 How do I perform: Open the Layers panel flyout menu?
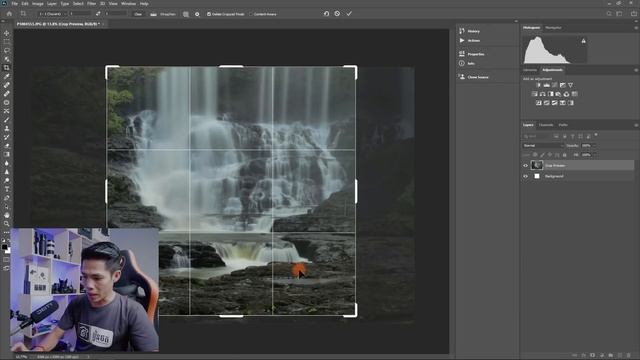click(x=636, y=125)
